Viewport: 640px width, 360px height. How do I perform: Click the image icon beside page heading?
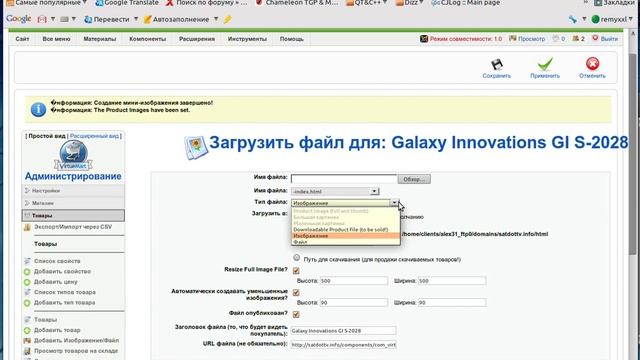coord(196,147)
